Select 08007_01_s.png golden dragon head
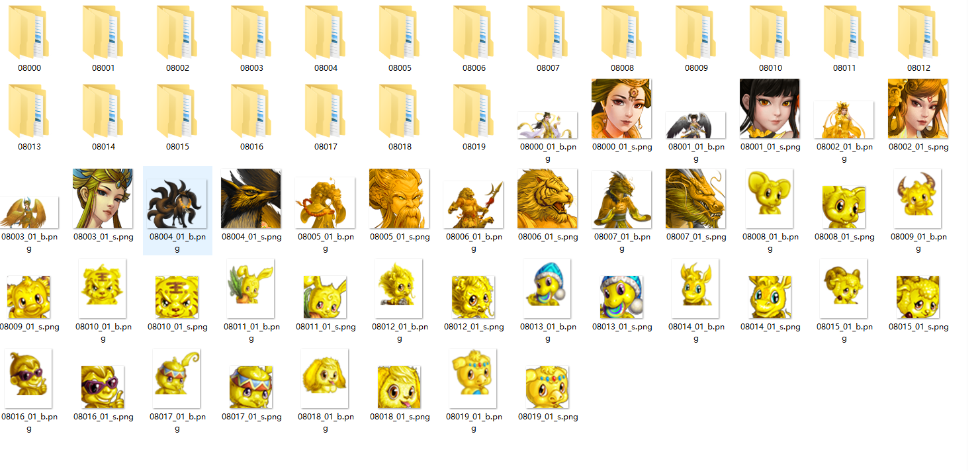The height and width of the screenshot is (471, 980). 695,199
